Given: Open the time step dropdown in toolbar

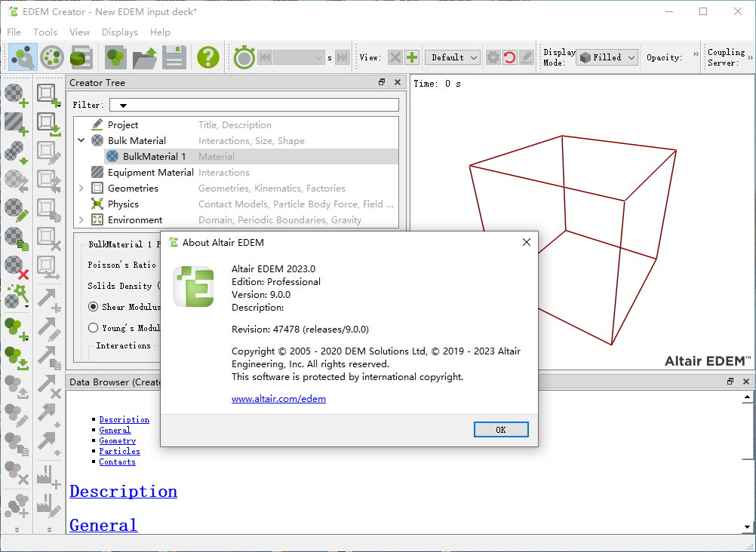Looking at the screenshot, I should coord(299,57).
